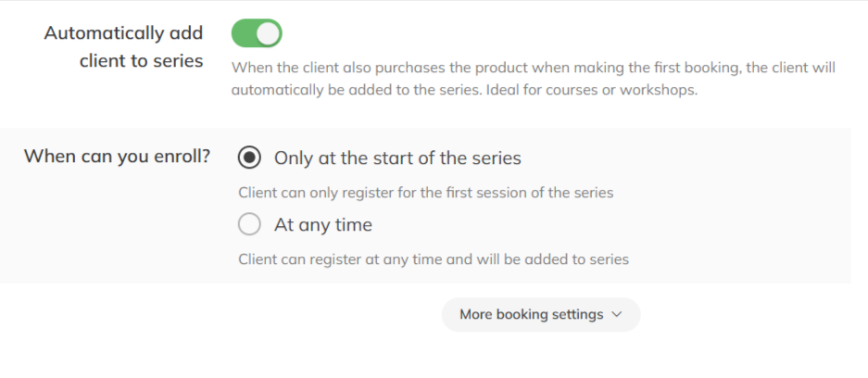Open the More booking settings dropdown
Screen dimensions: 868x378
coord(540,314)
